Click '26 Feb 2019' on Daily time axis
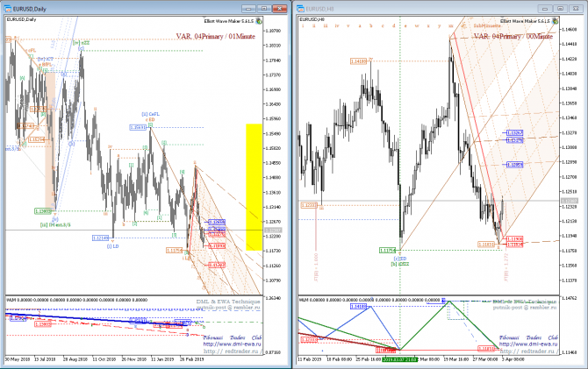This screenshot has height=369, width=588. pyautogui.click(x=192, y=359)
